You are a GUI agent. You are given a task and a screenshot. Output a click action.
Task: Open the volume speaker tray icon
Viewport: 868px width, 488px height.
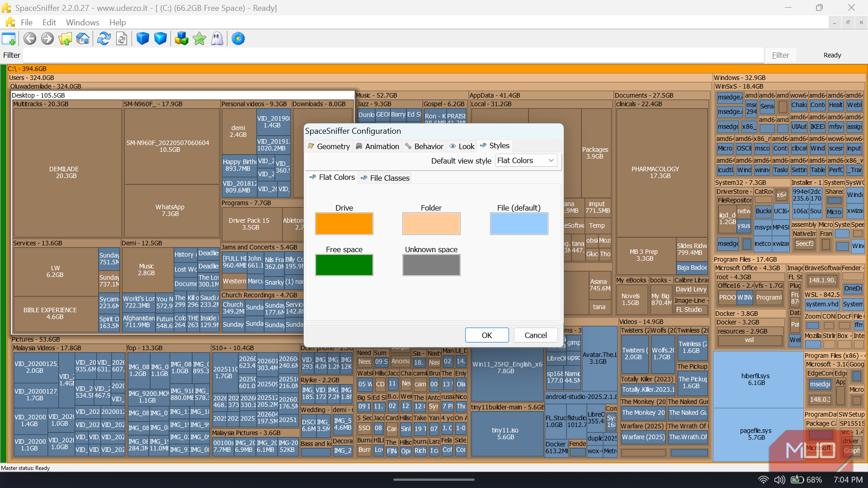779,480
